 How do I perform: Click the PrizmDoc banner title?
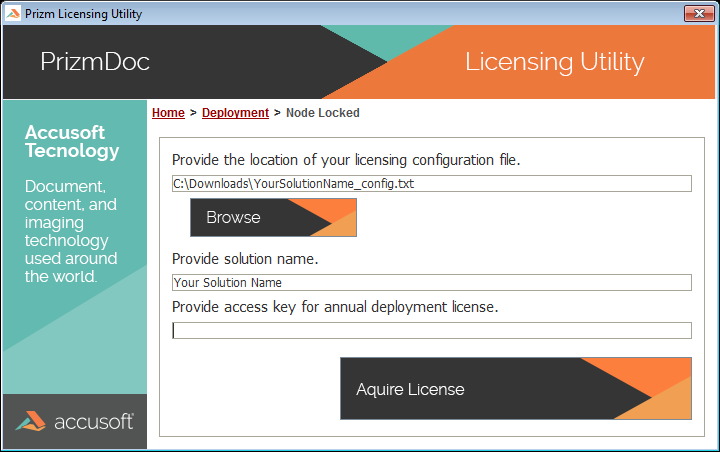95,62
